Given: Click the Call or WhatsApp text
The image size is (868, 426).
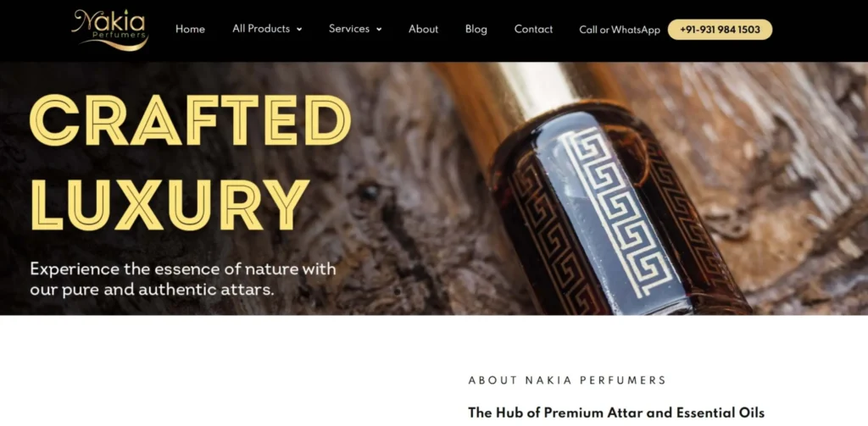Looking at the screenshot, I should 620,30.
